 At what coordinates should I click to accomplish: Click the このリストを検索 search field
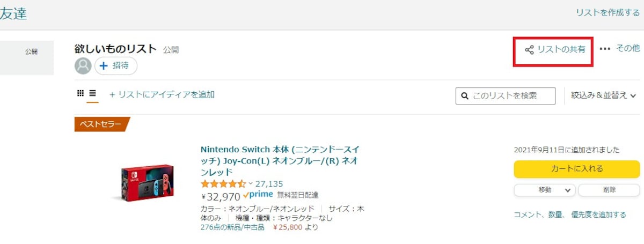point(505,96)
